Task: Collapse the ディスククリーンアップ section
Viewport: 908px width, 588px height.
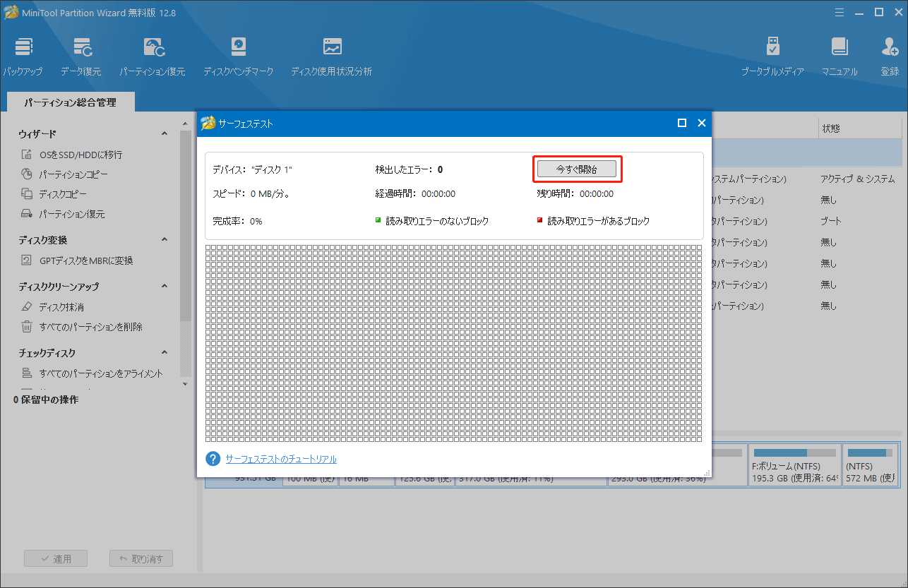Action: pos(165,287)
